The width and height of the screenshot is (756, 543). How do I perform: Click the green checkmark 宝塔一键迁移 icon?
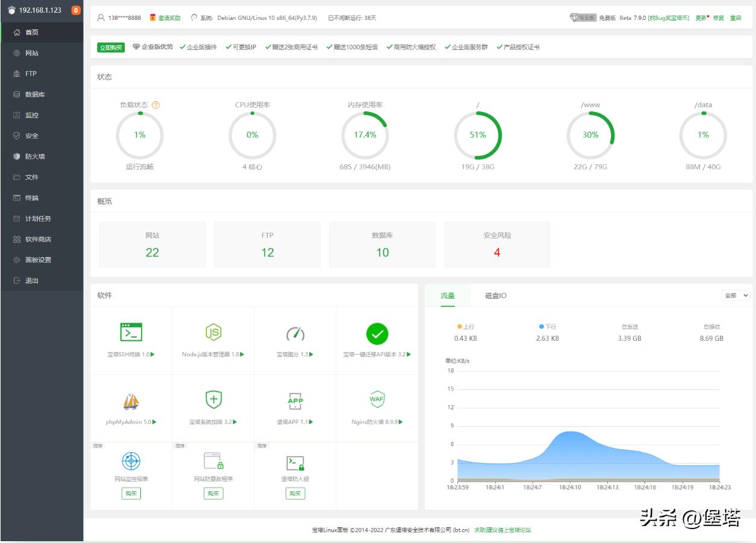coord(377,333)
